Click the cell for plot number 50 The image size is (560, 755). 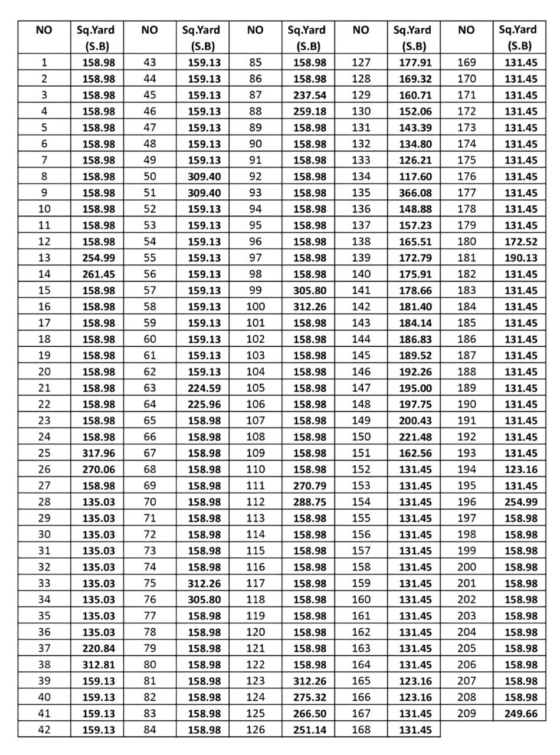click(x=149, y=175)
